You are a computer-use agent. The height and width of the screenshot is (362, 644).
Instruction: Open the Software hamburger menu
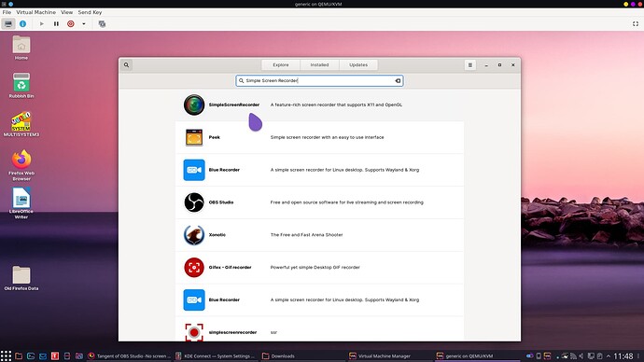coord(470,65)
